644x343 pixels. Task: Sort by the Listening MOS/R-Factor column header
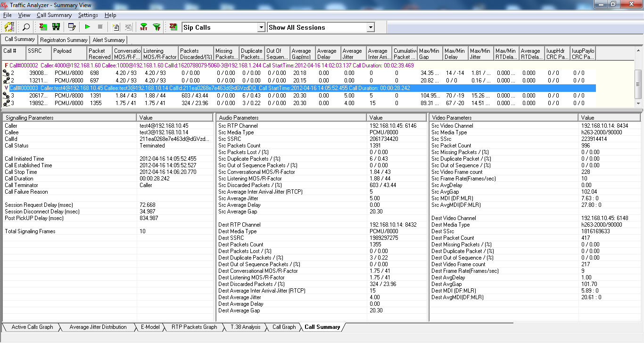[160, 53]
